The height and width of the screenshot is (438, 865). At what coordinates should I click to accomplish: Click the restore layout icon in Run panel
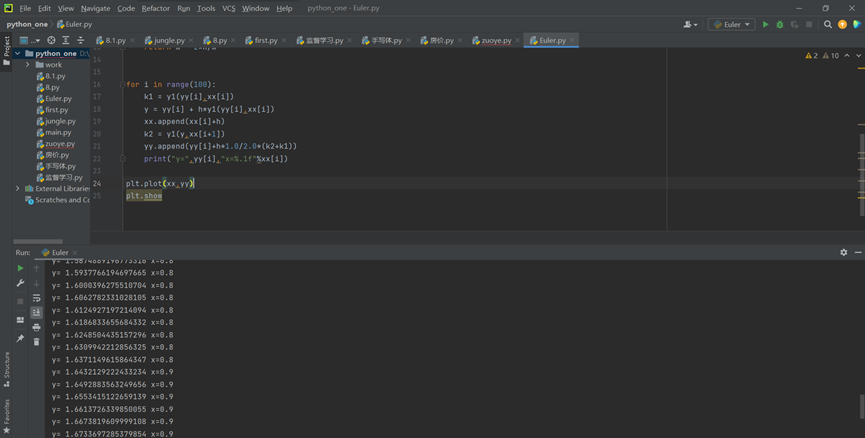(x=20, y=320)
